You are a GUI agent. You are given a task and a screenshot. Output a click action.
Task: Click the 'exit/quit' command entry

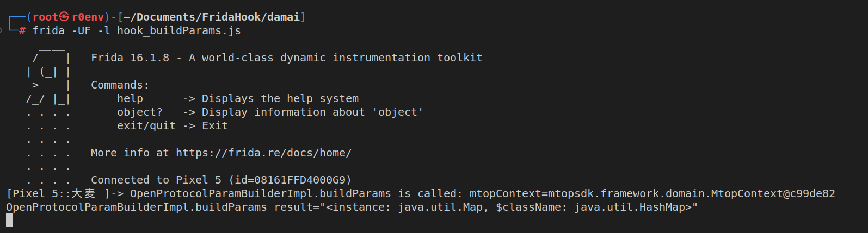146,125
